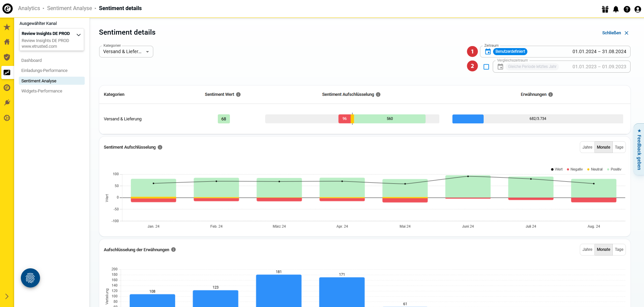Toggle Neutral legend entry
Screen dimensions: 644x307
tap(595, 169)
